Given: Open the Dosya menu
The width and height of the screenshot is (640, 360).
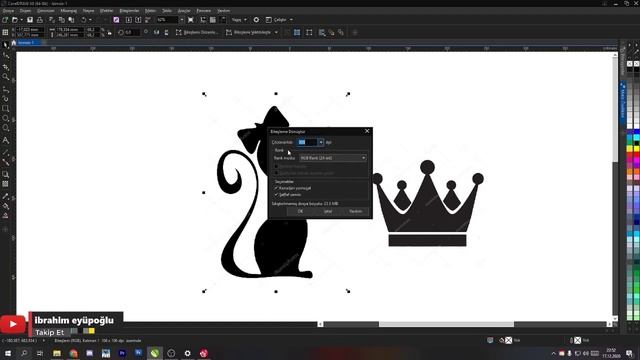Looking at the screenshot, I should 8,11.
